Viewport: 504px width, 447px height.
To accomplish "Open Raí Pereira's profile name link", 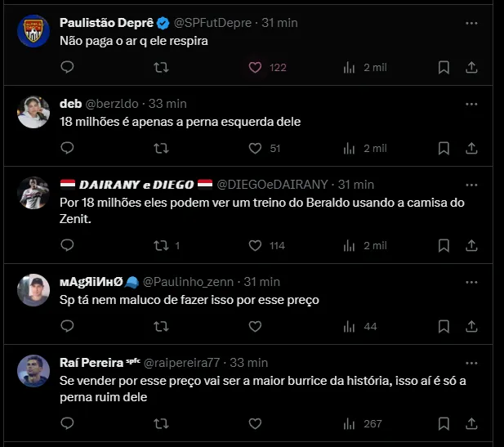I will [x=90, y=362].
